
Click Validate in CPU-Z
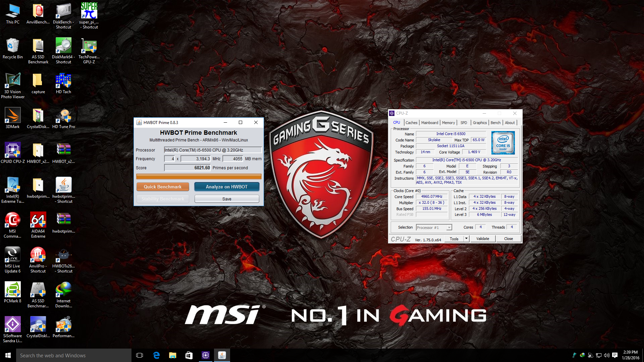coord(483,239)
